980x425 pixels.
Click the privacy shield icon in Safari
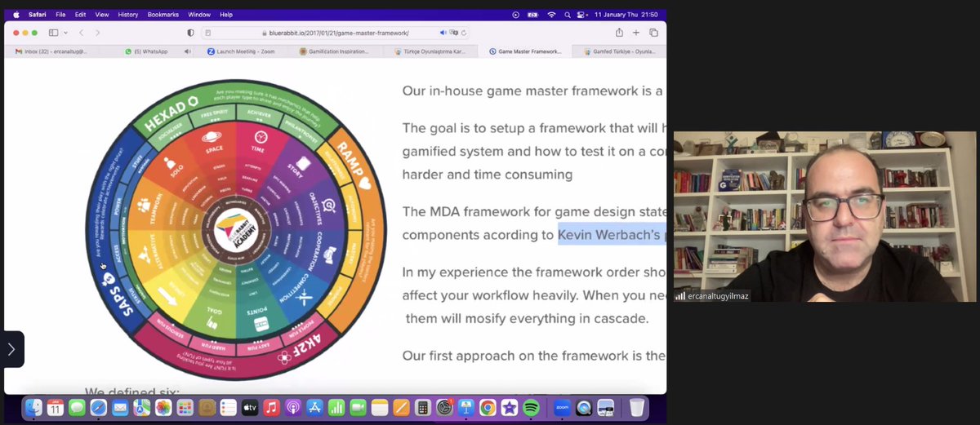click(190, 33)
